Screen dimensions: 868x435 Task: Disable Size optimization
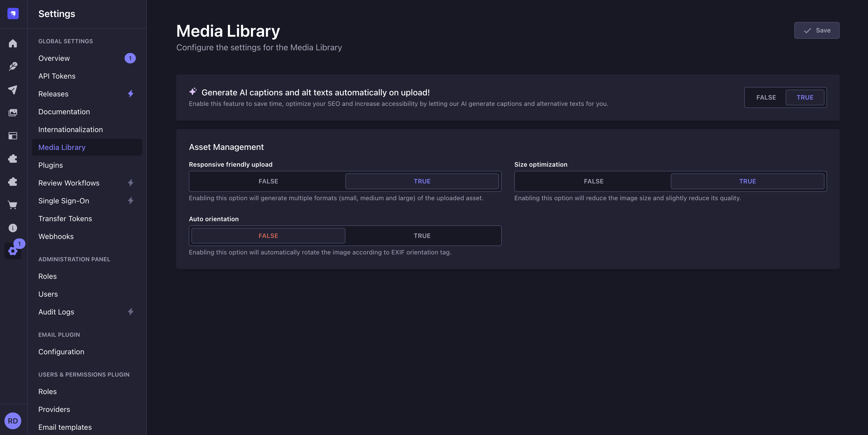pyautogui.click(x=593, y=181)
